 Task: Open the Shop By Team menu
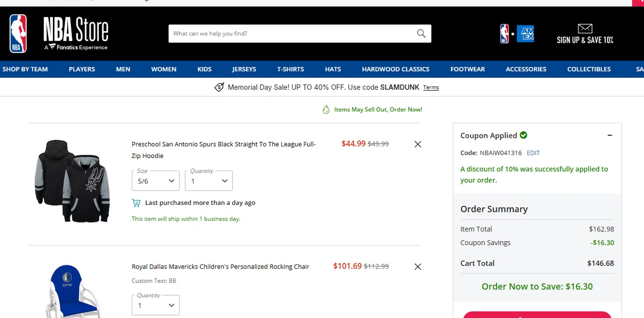click(x=25, y=69)
